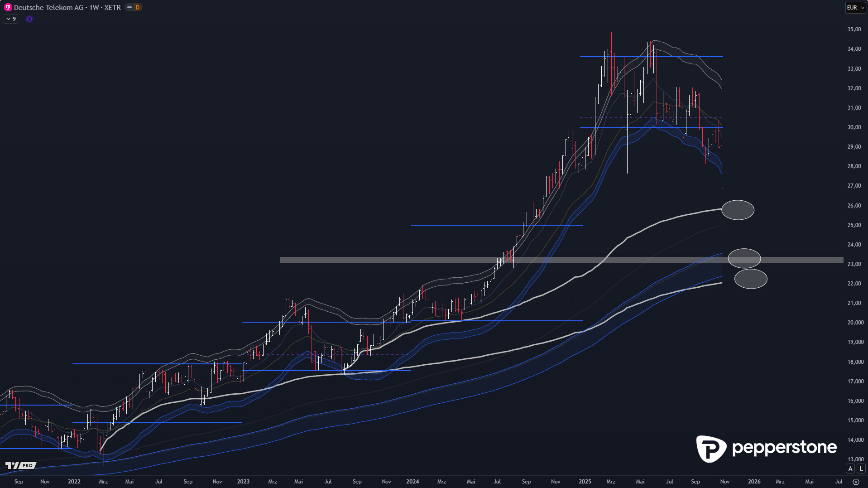Toggle the orange D data status badge

coord(134,7)
